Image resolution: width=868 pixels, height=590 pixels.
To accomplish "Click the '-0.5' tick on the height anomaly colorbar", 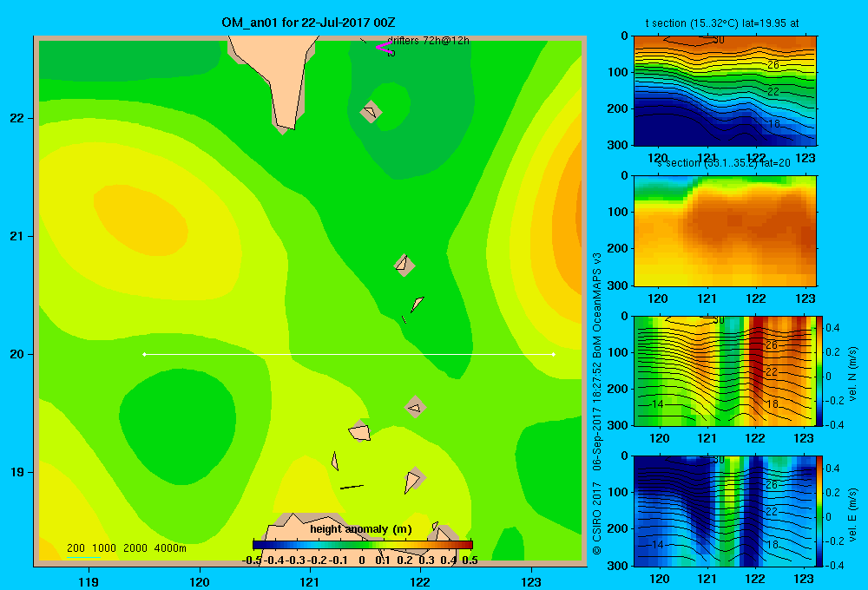I will click(x=252, y=560).
